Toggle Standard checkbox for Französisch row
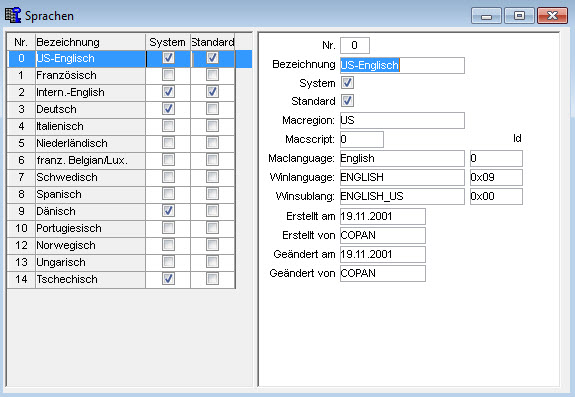Screen dimensions: 575x397 click(x=212, y=75)
